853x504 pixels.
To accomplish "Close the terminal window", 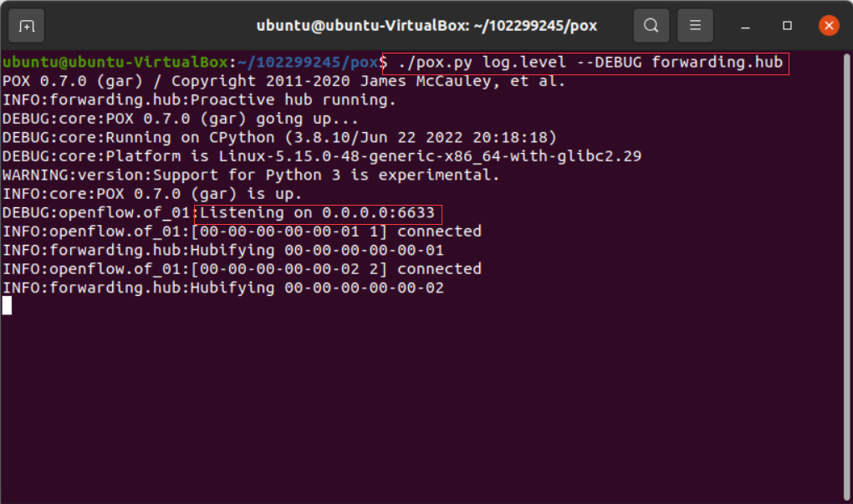I will point(829,25).
